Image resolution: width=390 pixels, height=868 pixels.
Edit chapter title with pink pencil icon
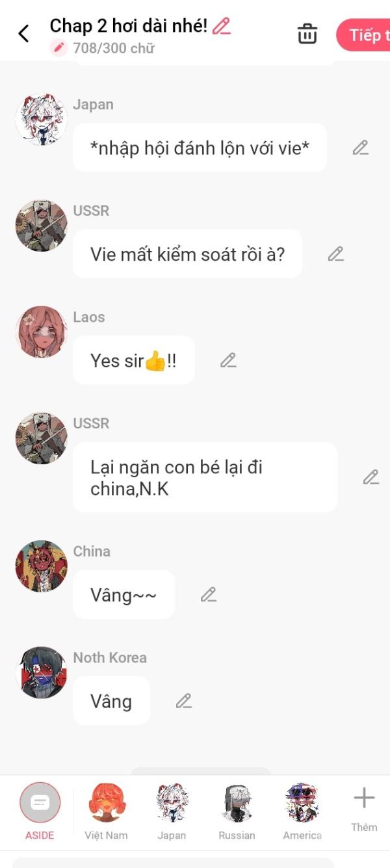[x=222, y=26]
